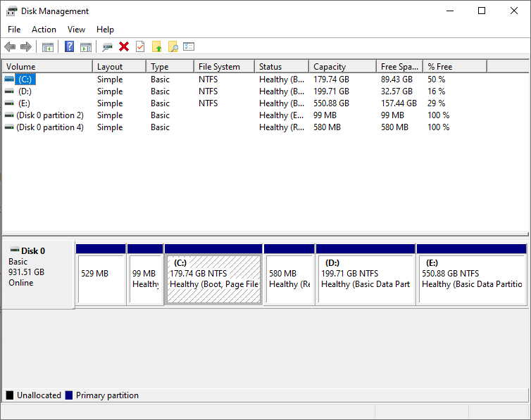Open the Action menu
This screenshot has width=531, height=420.
click(44, 30)
